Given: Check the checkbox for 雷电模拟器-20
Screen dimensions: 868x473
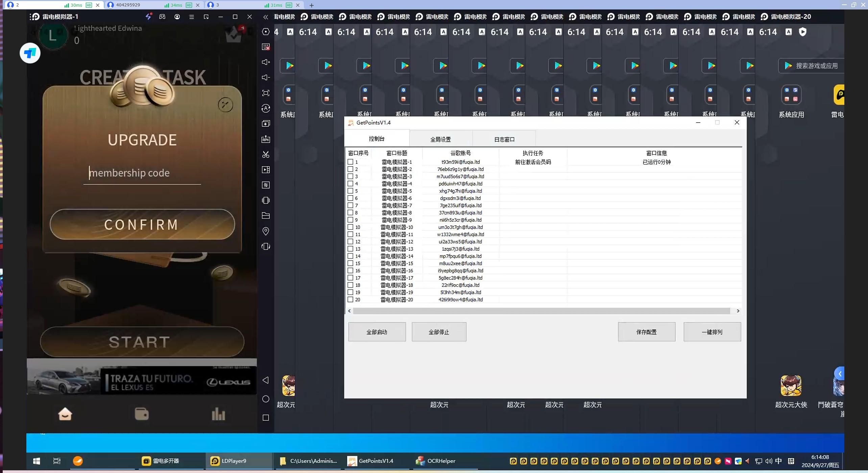Looking at the screenshot, I should [x=351, y=299].
